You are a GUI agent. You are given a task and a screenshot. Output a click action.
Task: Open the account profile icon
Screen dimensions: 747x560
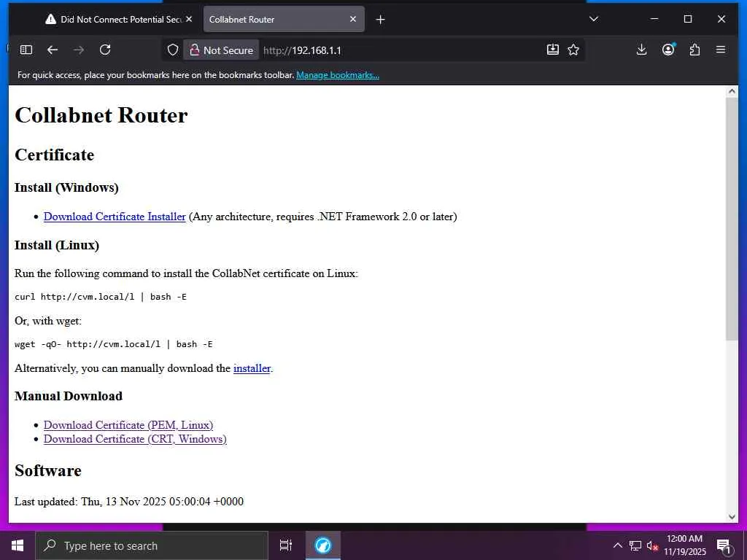pos(668,50)
